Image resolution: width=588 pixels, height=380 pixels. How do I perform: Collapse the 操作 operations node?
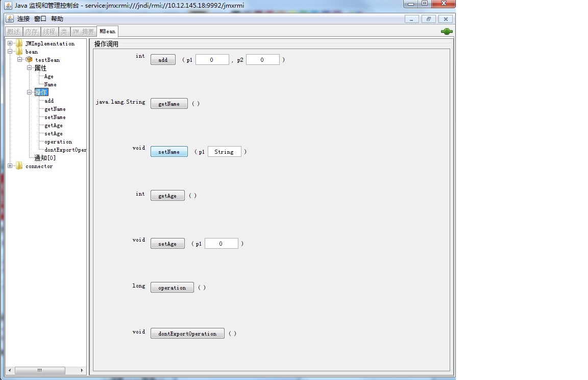pos(29,92)
